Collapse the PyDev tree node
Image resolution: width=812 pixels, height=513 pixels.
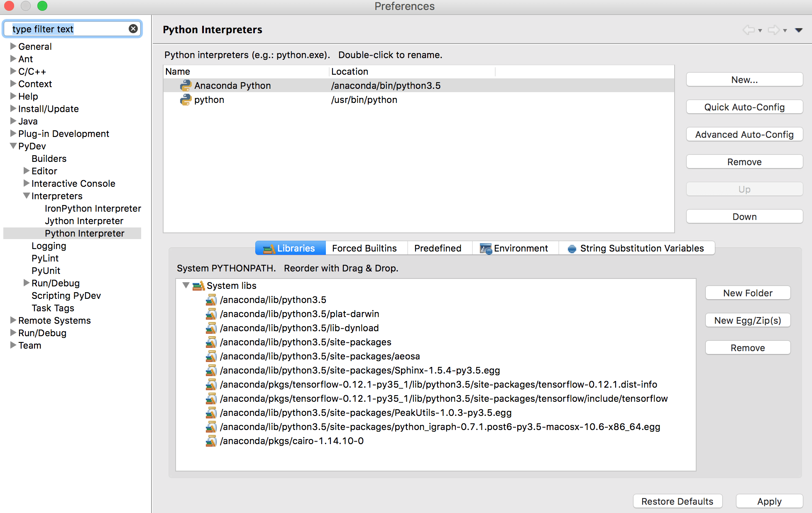pos(13,146)
